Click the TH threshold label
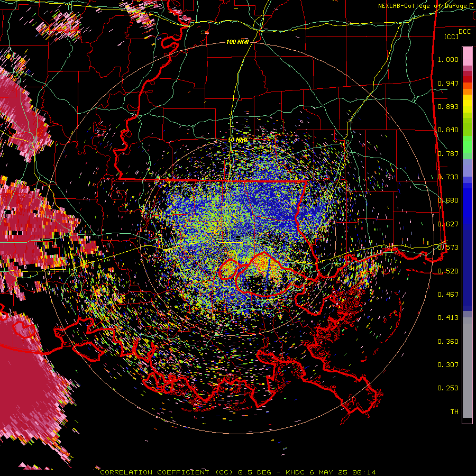This screenshot has width=476, height=476. click(454, 412)
